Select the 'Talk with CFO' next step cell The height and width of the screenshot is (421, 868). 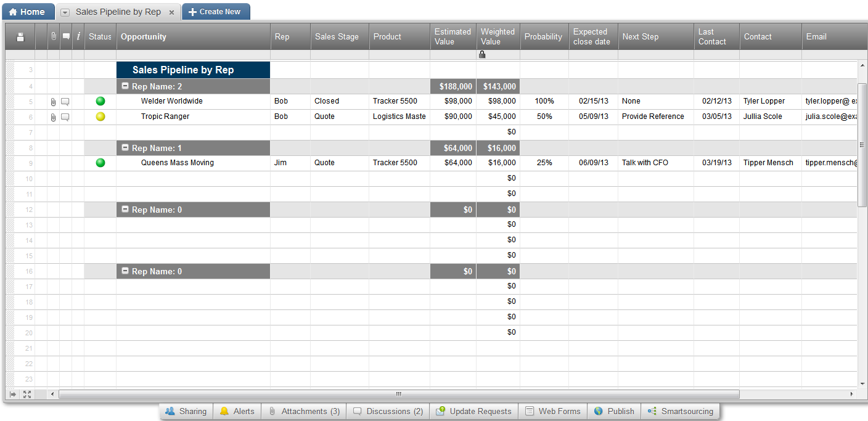tap(656, 163)
